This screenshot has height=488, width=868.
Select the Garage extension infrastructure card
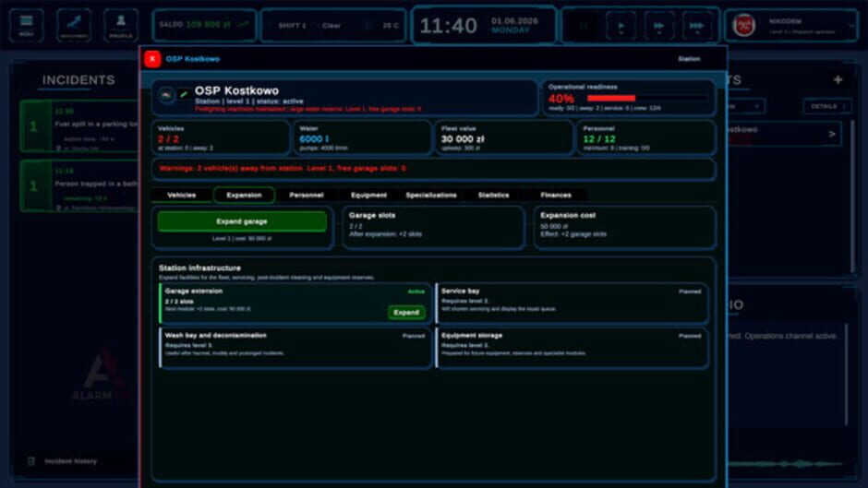pos(295,304)
